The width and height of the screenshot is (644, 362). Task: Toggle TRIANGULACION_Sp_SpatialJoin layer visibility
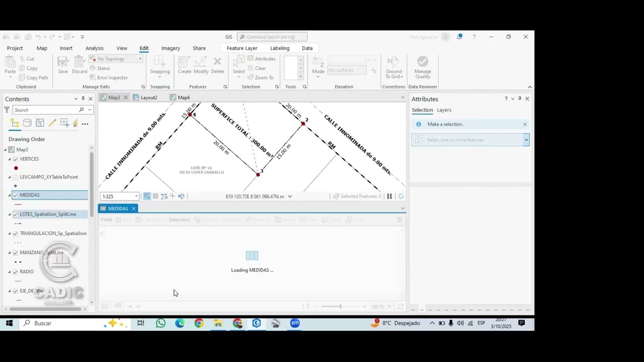point(15,233)
